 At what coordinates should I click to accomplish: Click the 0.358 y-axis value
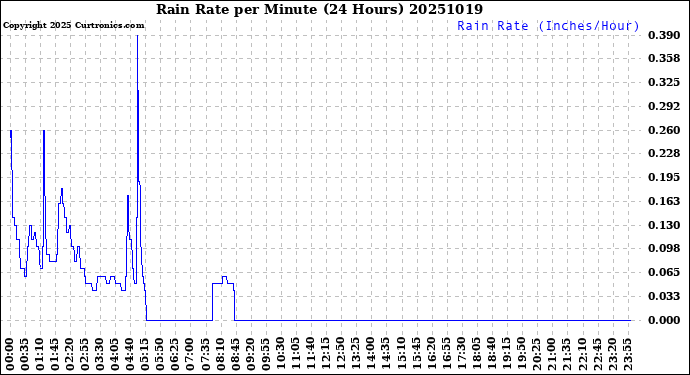click(x=664, y=59)
